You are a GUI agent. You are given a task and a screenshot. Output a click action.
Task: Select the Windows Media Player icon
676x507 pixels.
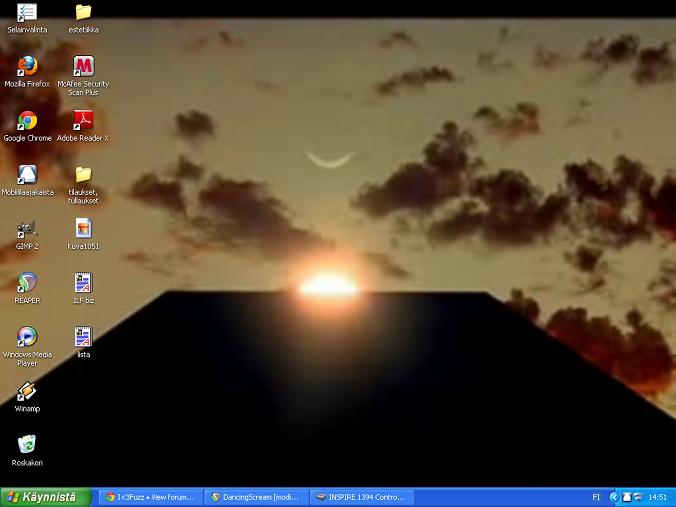pyautogui.click(x=27, y=338)
